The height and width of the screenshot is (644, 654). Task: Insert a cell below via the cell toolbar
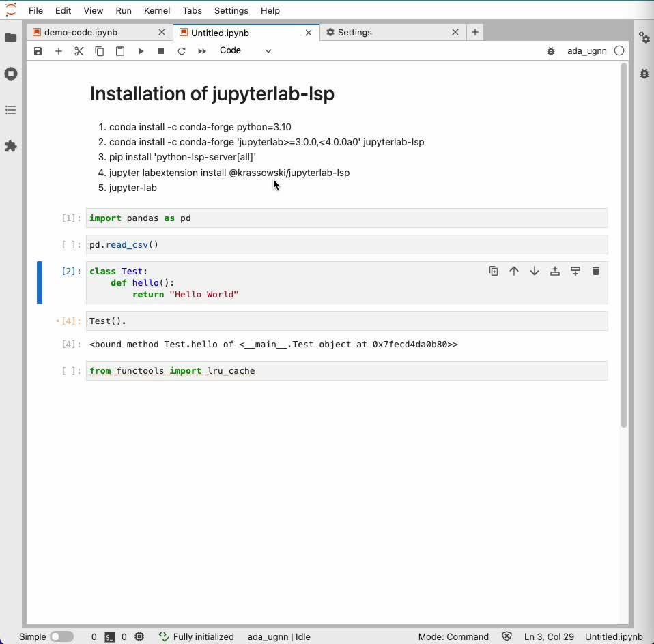pos(575,271)
